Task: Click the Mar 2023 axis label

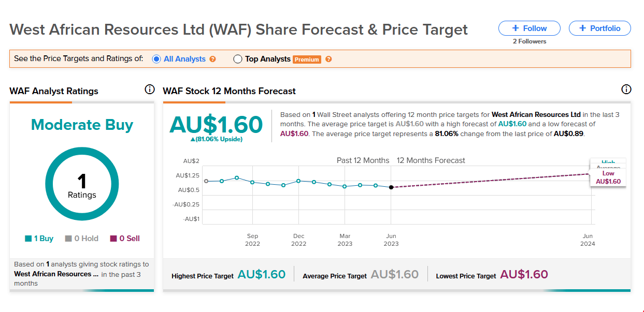Action: tap(345, 240)
